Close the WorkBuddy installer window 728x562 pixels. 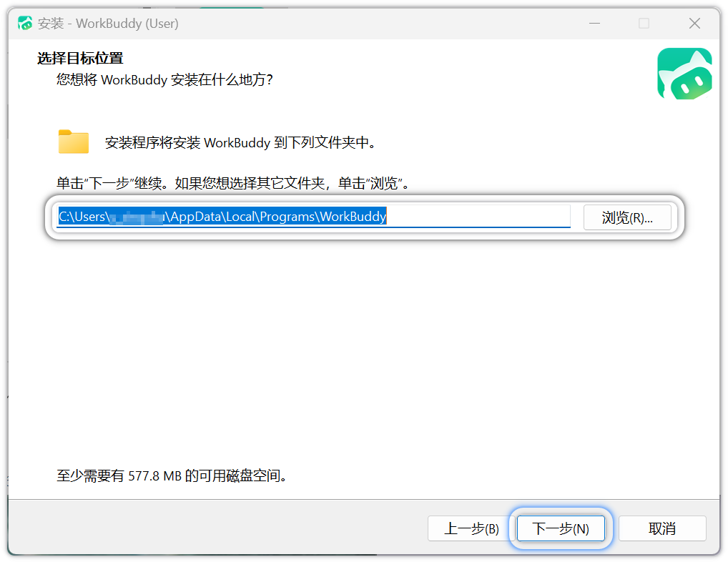coord(694,24)
